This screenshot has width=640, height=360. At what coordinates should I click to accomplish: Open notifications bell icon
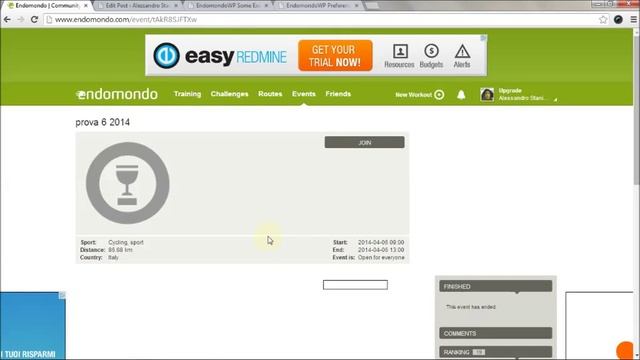click(x=461, y=95)
